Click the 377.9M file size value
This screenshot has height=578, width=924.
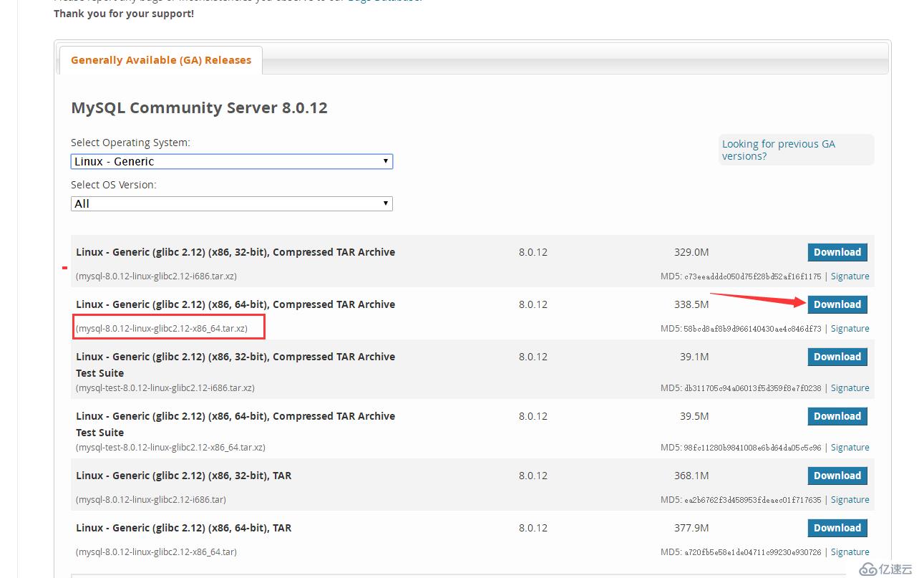[x=691, y=528]
